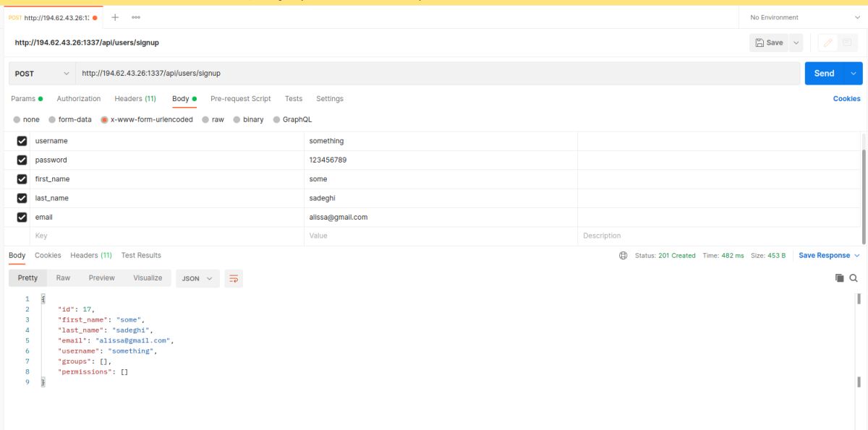This screenshot has width=868, height=430.
Task: Uncheck the email parameter checkbox
Action: [22, 217]
